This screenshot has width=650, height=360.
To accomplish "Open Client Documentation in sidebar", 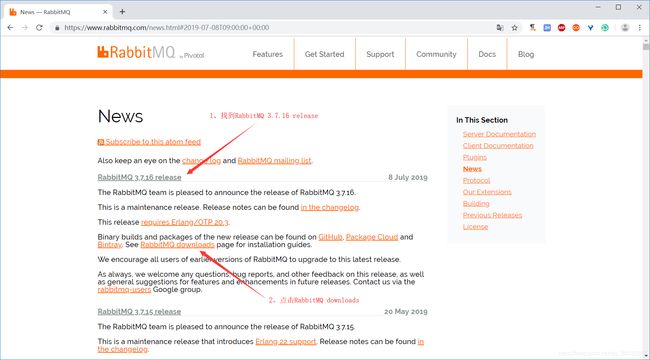I will [498, 146].
